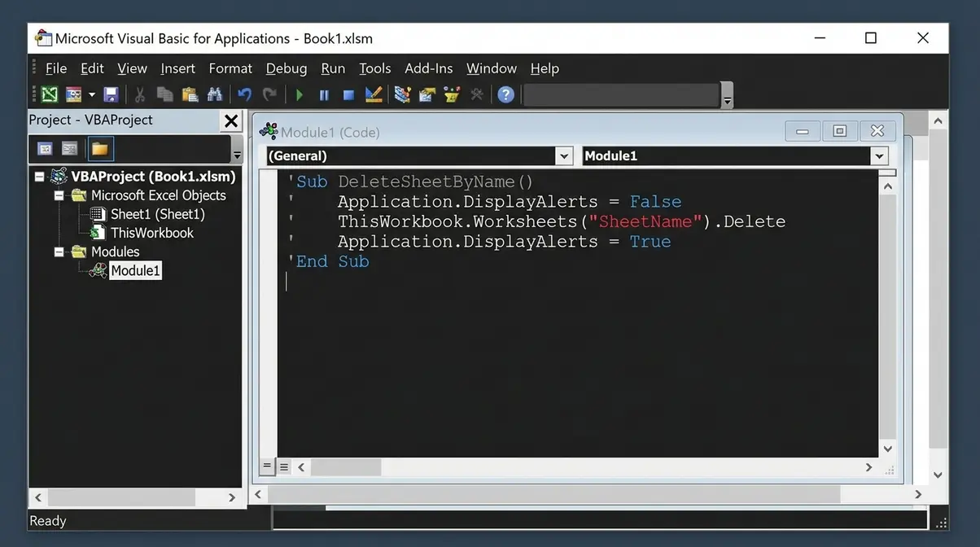Screen dimensions: 980x547
Task: Run the macro with green play icon
Action: click(300, 95)
